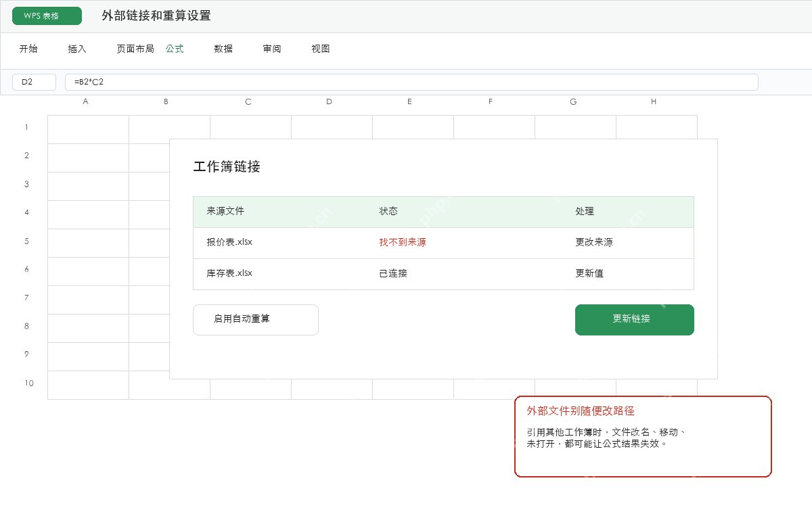
Task: Select row 7 header
Action: click(27, 298)
